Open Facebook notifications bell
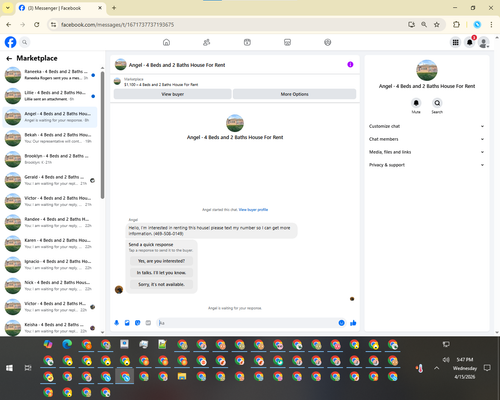 470,42
